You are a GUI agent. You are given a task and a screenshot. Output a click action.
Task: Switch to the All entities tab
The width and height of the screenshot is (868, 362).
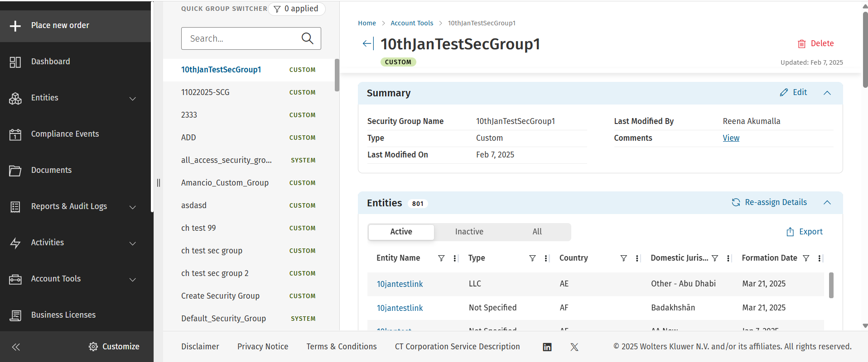537,232
